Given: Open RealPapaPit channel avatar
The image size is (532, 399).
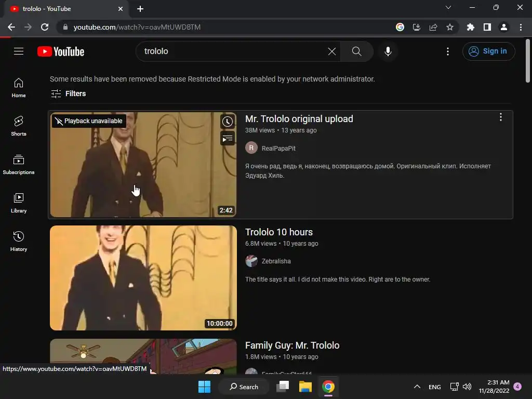Looking at the screenshot, I should tap(251, 148).
